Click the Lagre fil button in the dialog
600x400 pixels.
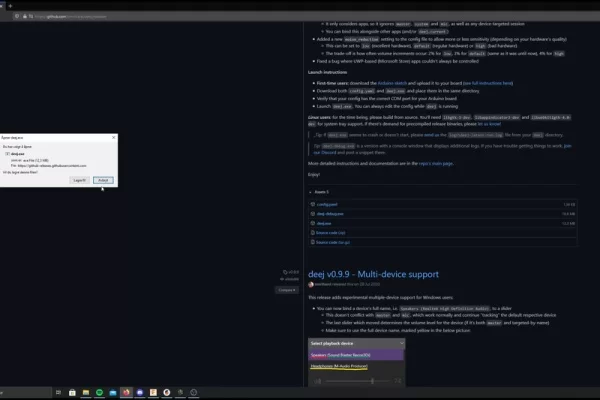pyautogui.click(x=80, y=180)
